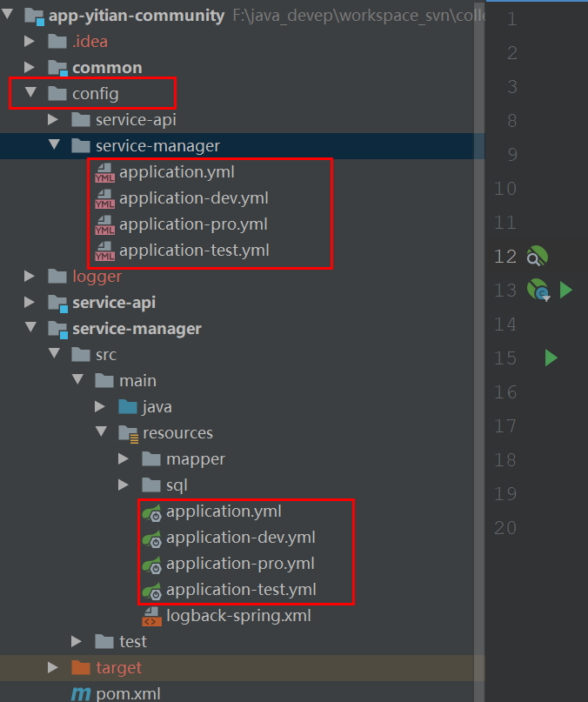Click the bold service-api module icon

(57, 303)
